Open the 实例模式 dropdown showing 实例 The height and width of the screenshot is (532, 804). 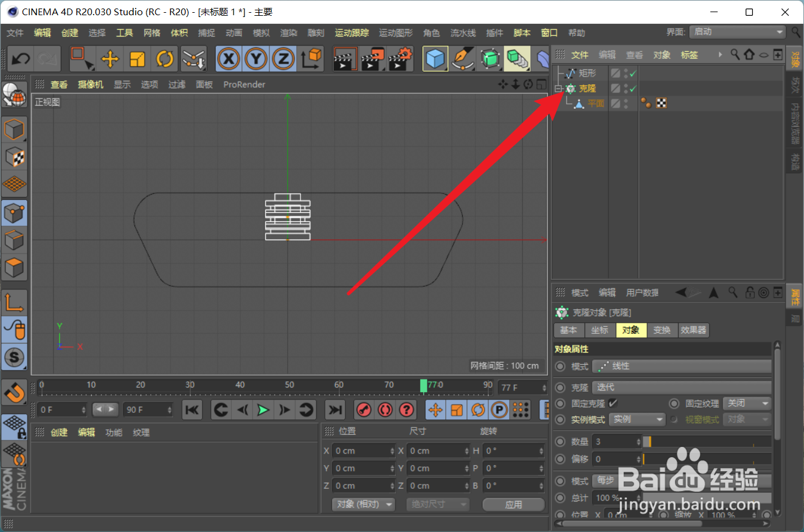click(x=637, y=419)
